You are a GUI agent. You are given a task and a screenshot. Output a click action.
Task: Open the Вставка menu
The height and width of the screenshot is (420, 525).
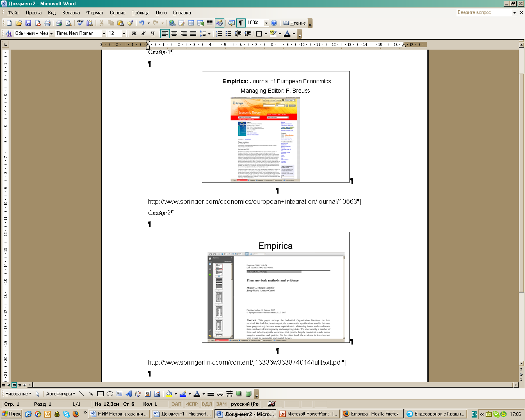(x=71, y=13)
